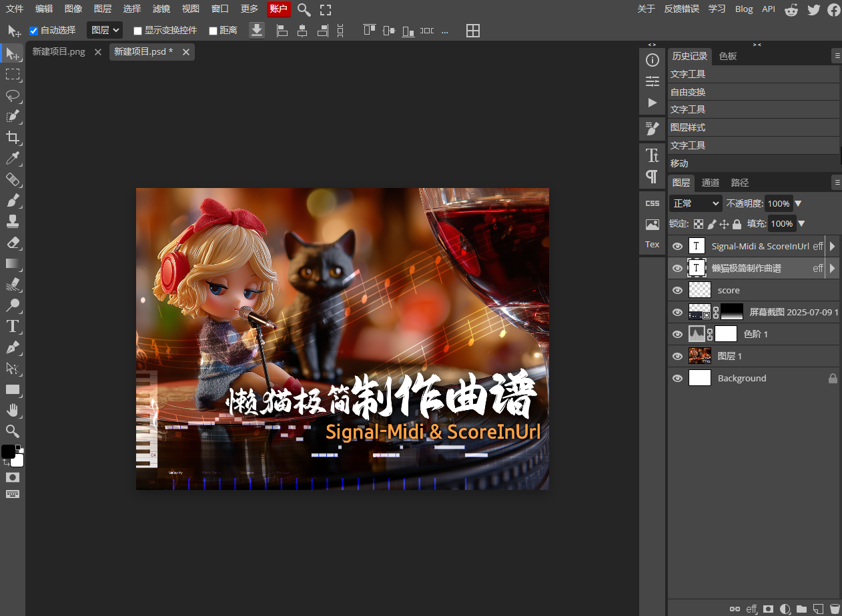Open Twitter link icon
842x616 pixels.
[x=813, y=9]
